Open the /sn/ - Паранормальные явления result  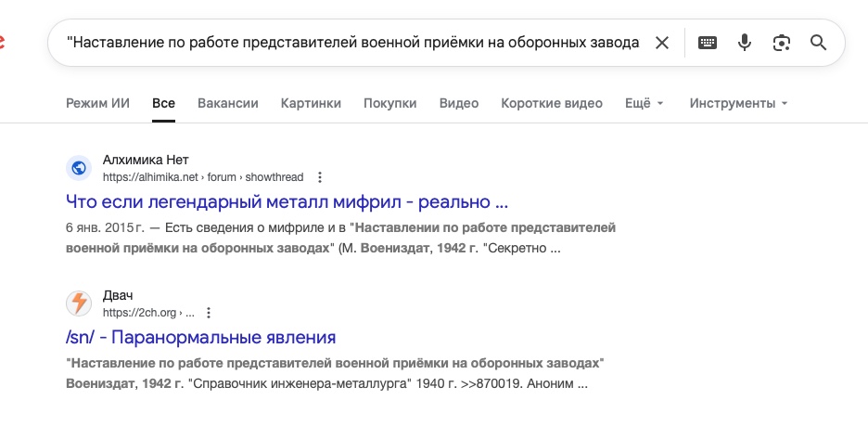coord(200,337)
